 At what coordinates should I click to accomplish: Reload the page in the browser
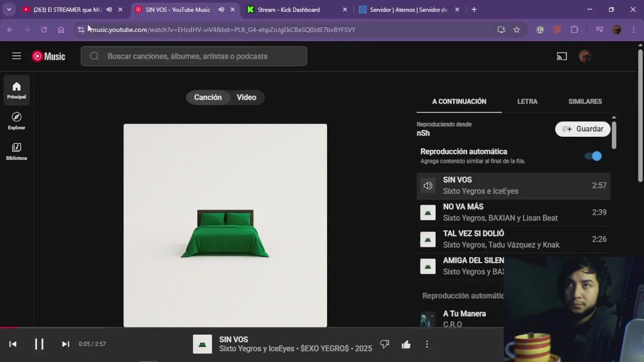(44, 30)
